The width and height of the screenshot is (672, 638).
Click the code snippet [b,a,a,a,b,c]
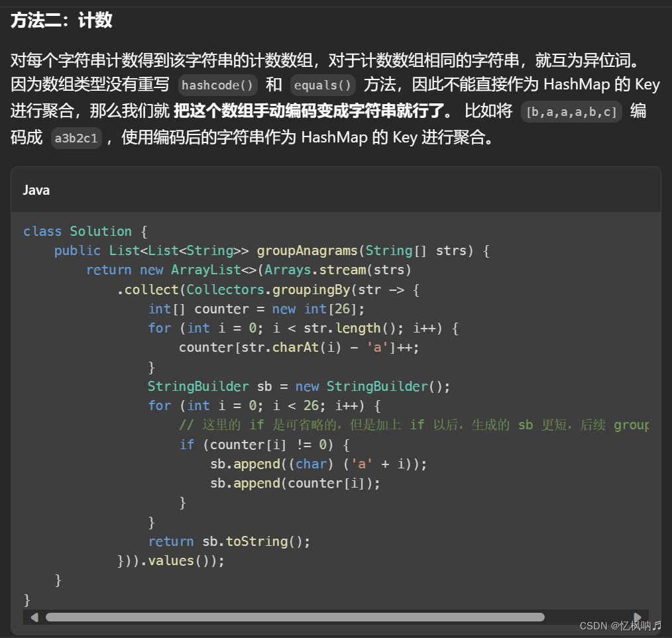571,111
